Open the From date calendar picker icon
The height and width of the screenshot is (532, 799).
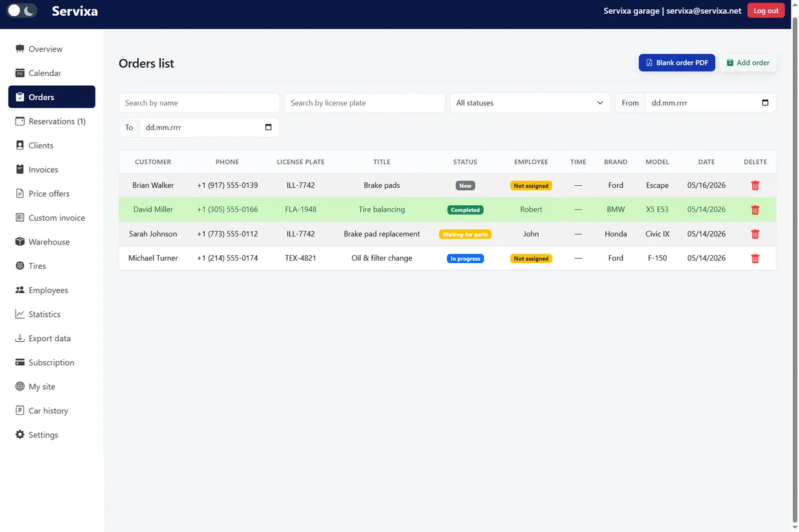765,103
